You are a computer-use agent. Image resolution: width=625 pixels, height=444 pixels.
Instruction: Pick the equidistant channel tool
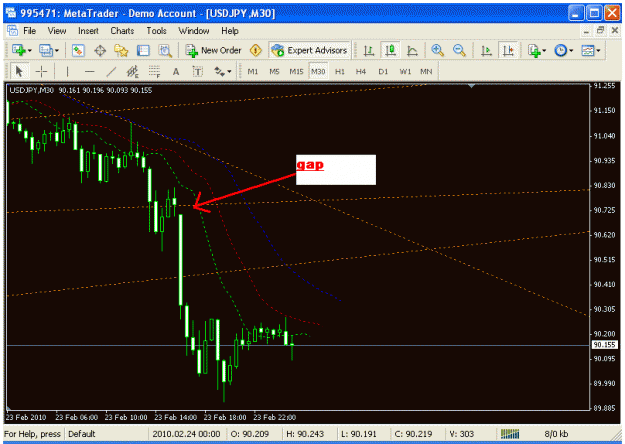[132, 72]
